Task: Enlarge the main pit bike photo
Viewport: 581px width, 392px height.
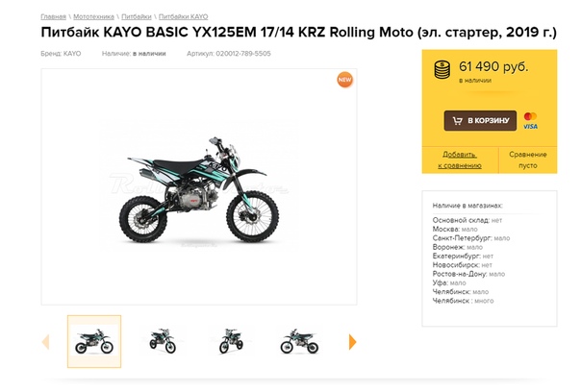Action: [198, 189]
